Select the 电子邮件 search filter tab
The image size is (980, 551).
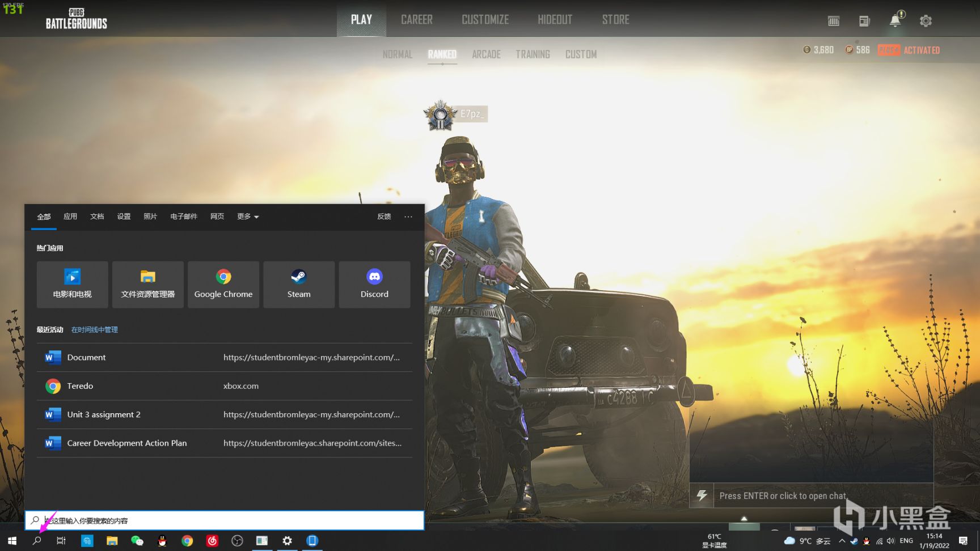pyautogui.click(x=184, y=217)
